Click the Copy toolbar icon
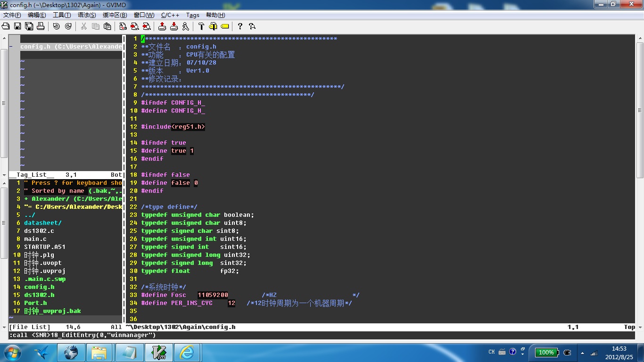Viewport: 644px width, 362px height. pyautogui.click(x=95, y=26)
